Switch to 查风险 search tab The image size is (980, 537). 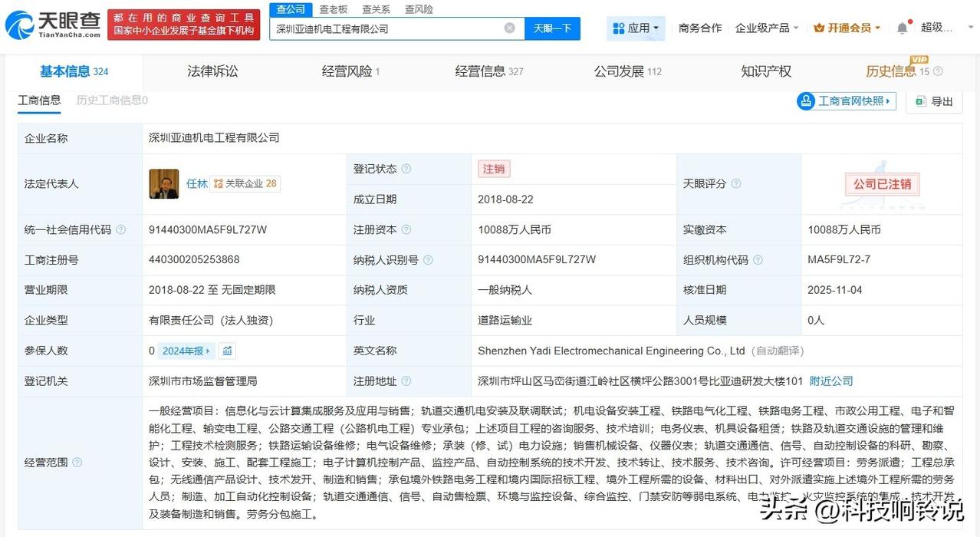[419, 9]
